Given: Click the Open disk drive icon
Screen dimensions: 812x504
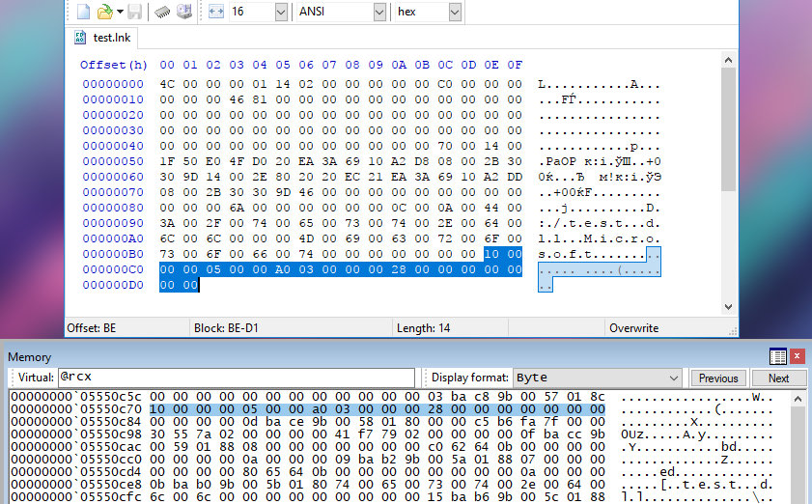Looking at the screenshot, I should click(183, 12).
